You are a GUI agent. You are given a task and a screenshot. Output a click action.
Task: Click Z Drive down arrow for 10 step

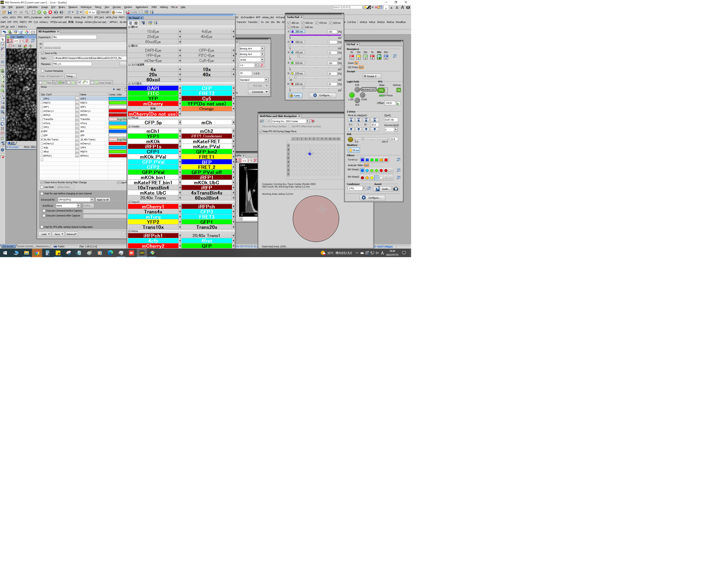[x=366, y=129]
